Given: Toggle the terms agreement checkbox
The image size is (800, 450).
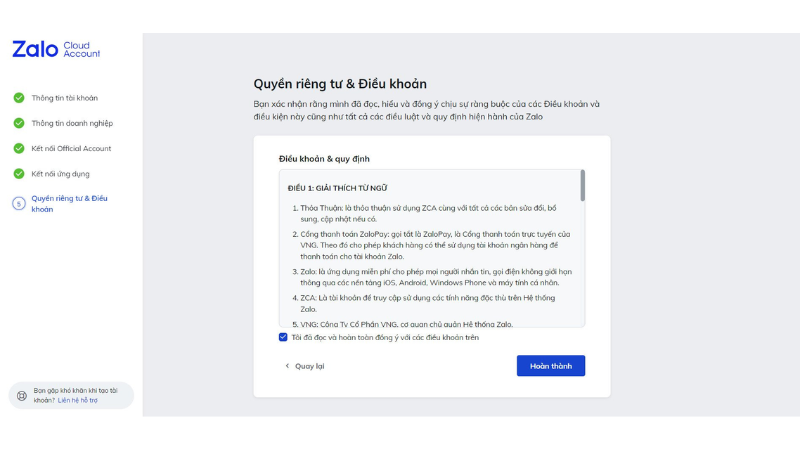Looking at the screenshot, I should pyautogui.click(x=283, y=338).
